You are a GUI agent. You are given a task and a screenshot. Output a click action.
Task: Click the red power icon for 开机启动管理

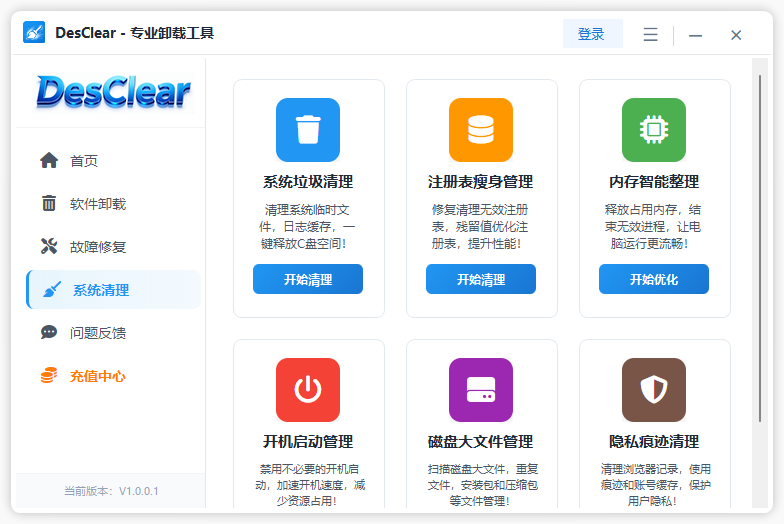(308, 390)
